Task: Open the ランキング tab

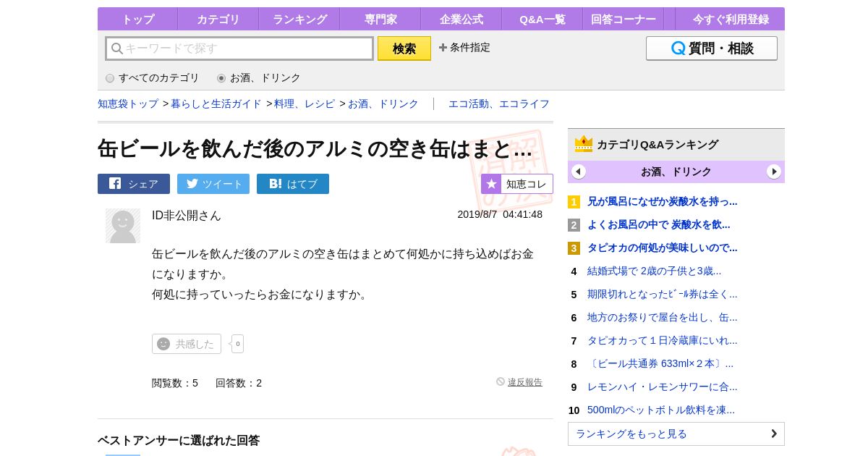Action: click(x=299, y=19)
